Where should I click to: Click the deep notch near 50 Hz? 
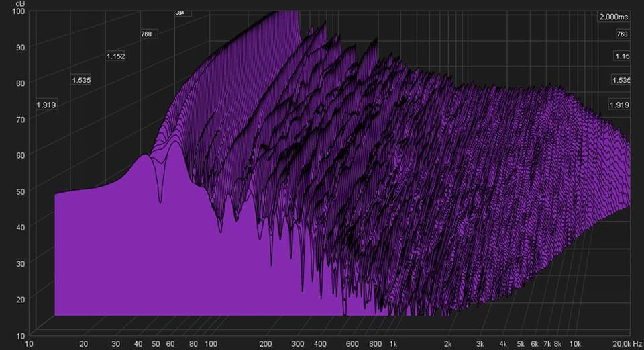[160, 200]
